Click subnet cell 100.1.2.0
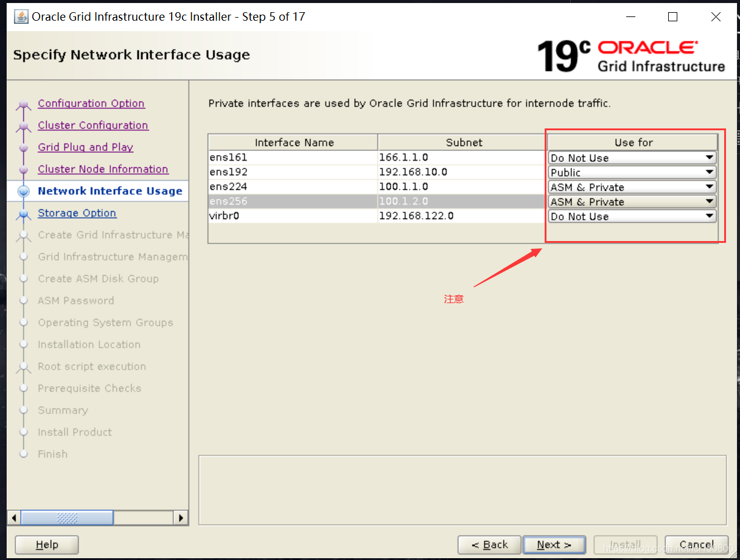This screenshot has height=560, width=740. pos(463,201)
